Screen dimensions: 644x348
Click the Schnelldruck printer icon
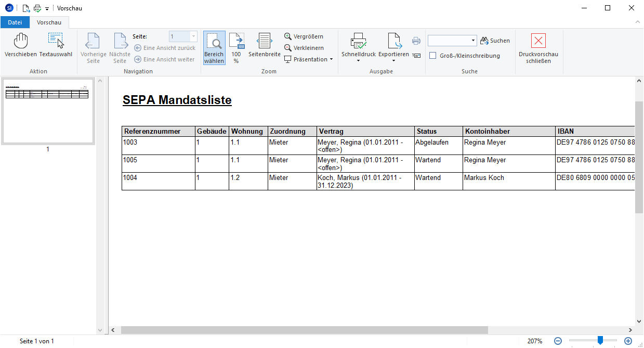click(358, 42)
